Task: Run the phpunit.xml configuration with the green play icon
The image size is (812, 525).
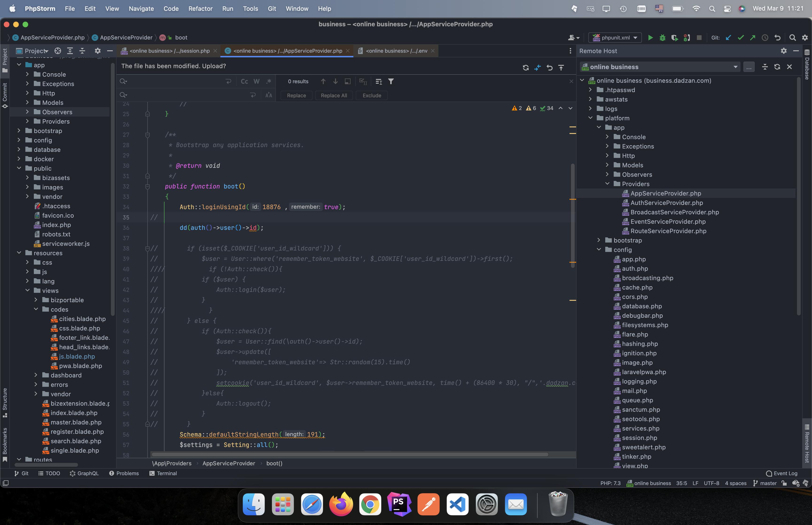Action: coord(651,38)
